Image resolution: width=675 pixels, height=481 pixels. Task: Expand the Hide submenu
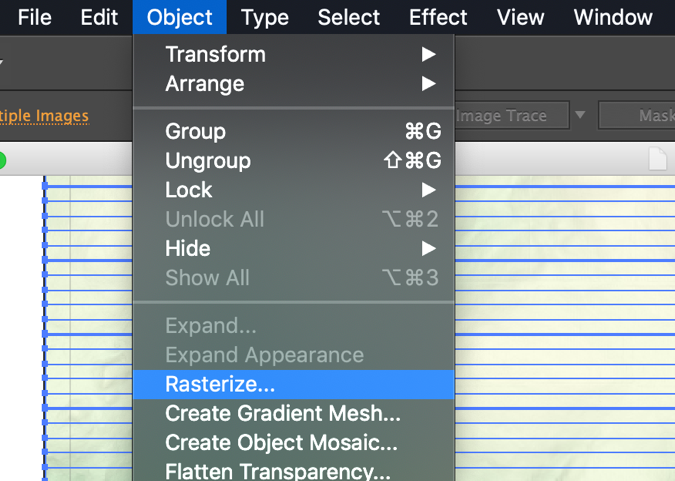[294, 248]
